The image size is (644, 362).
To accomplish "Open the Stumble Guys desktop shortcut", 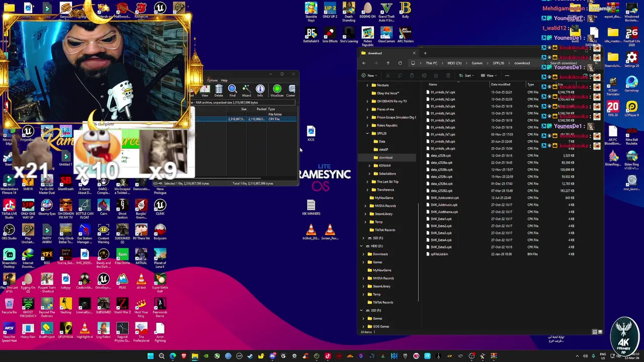I will pyautogui.click(x=311, y=12).
